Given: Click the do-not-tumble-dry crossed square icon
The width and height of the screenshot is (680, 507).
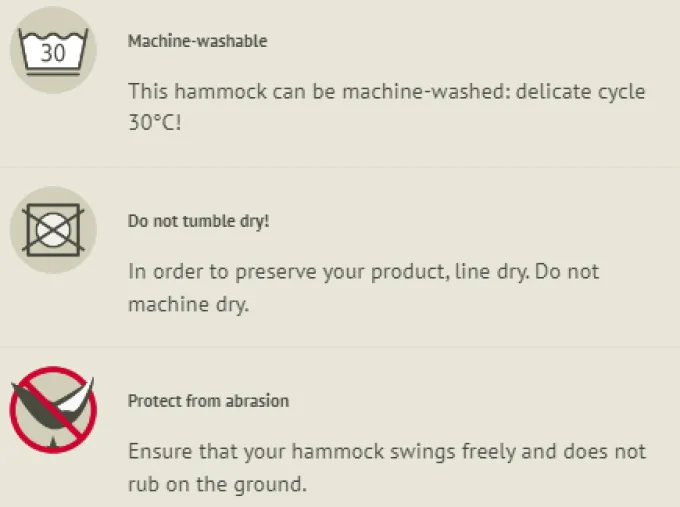Looking at the screenshot, I should point(53,230).
